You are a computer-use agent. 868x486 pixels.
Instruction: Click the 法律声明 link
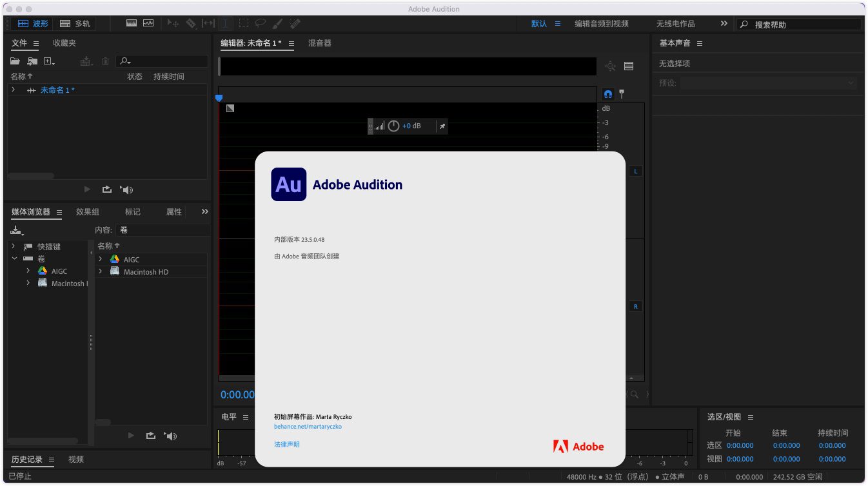pos(286,445)
